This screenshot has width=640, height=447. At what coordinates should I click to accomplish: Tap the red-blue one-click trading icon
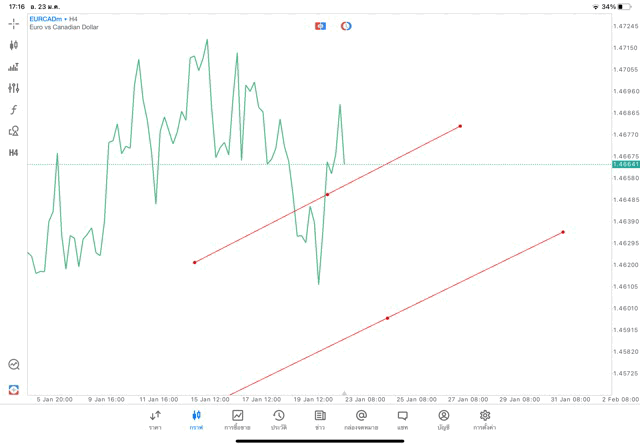point(320,26)
